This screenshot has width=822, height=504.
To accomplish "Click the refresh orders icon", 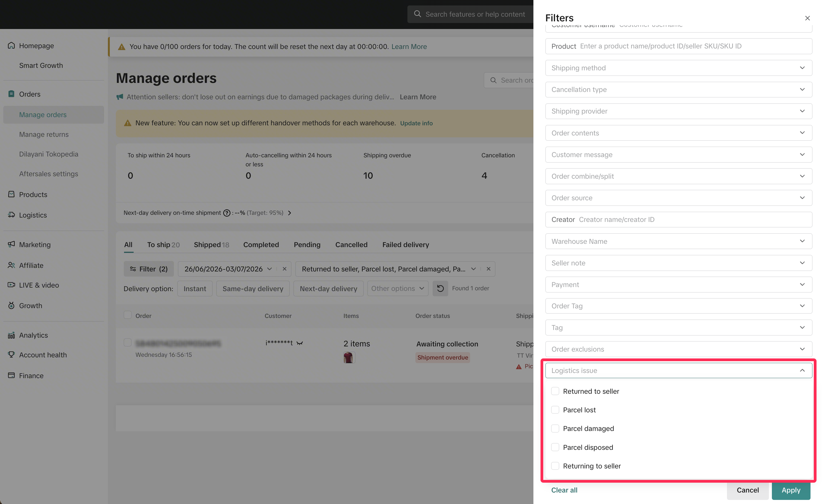I will (x=440, y=288).
